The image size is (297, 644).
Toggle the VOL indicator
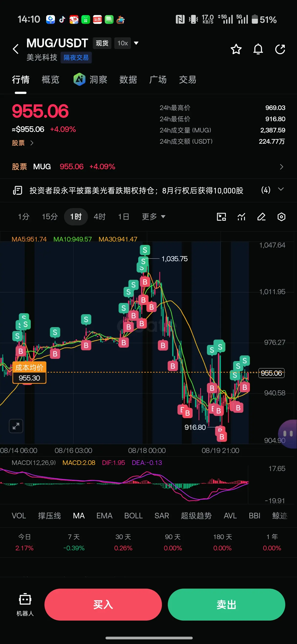point(19,515)
